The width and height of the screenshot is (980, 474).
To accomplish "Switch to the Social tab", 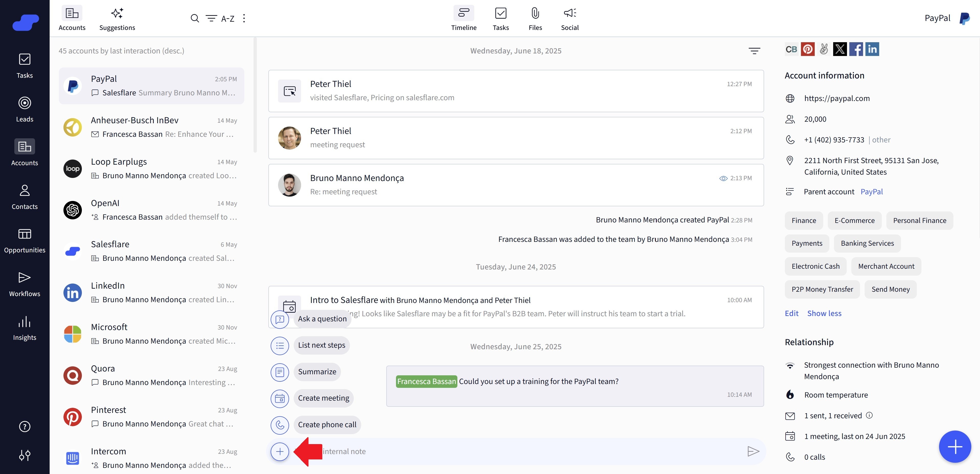I will click(x=569, y=18).
